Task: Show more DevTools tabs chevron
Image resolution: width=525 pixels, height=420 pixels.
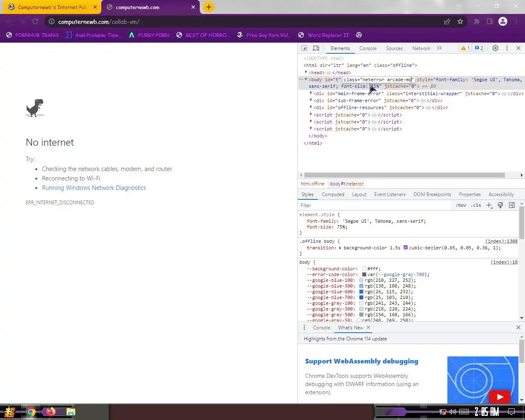Action: [439, 48]
